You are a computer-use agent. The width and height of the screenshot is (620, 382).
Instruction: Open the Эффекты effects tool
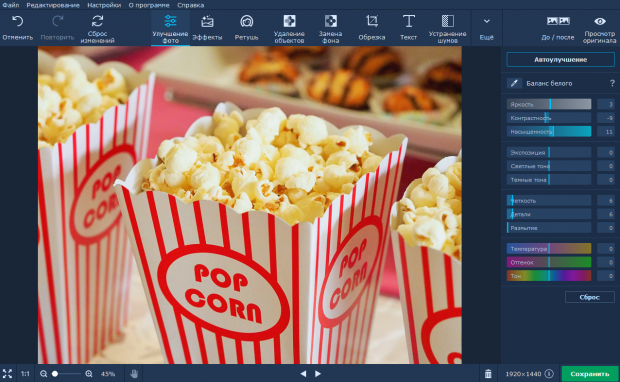point(207,28)
